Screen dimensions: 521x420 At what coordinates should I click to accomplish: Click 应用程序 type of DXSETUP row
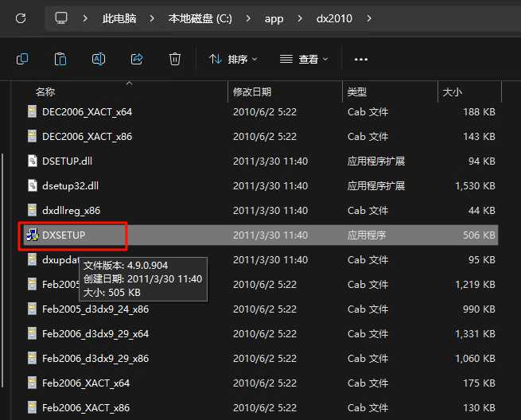(367, 235)
